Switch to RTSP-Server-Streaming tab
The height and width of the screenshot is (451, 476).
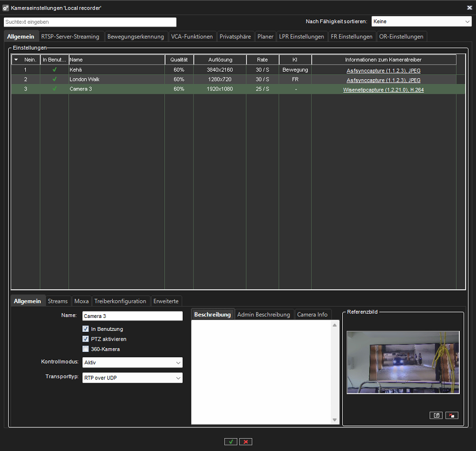click(70, 37)
